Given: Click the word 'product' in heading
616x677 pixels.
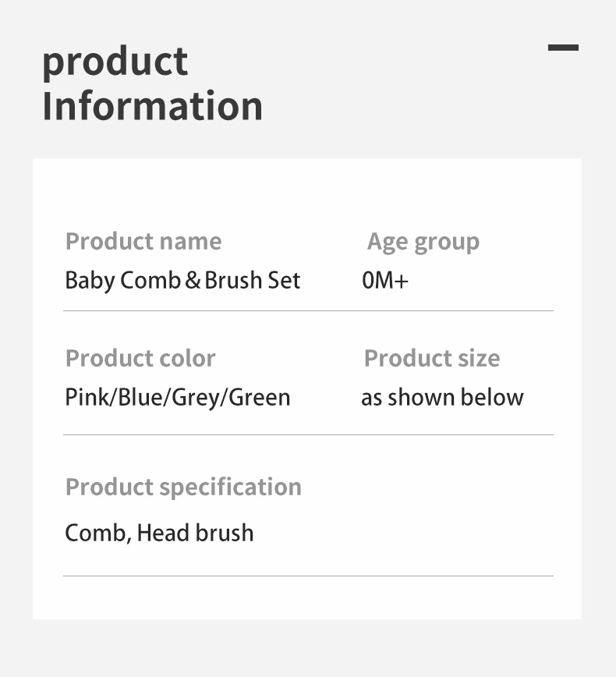Looking at the screenshot, I should click(x=115, y=62).
